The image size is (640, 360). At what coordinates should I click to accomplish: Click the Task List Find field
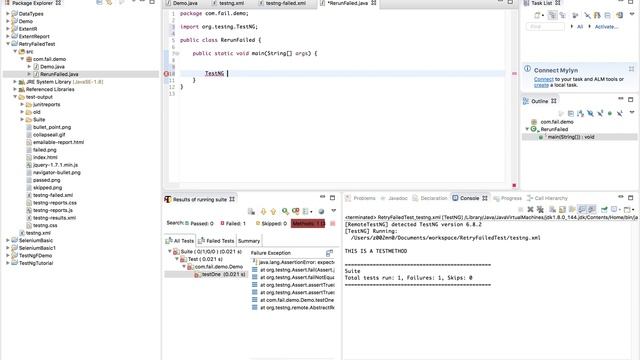click(x=545, y=27)
